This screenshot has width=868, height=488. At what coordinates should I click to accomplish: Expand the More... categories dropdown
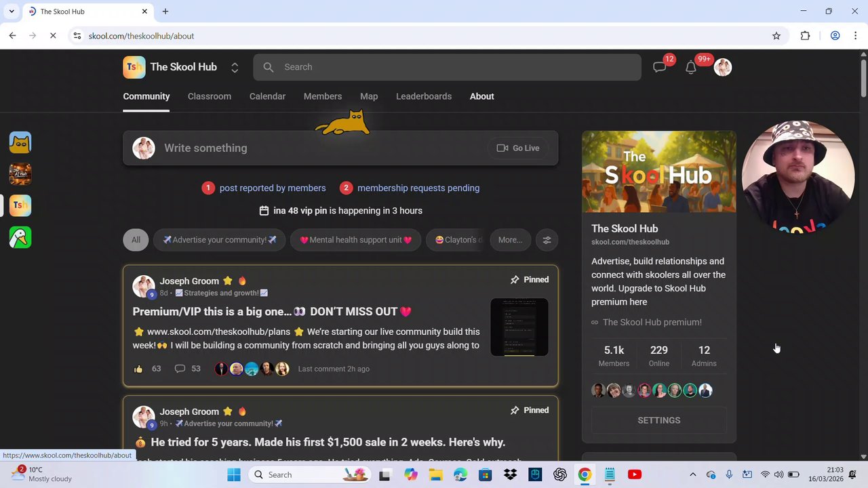pyautogui.click(x=511, y=240)
